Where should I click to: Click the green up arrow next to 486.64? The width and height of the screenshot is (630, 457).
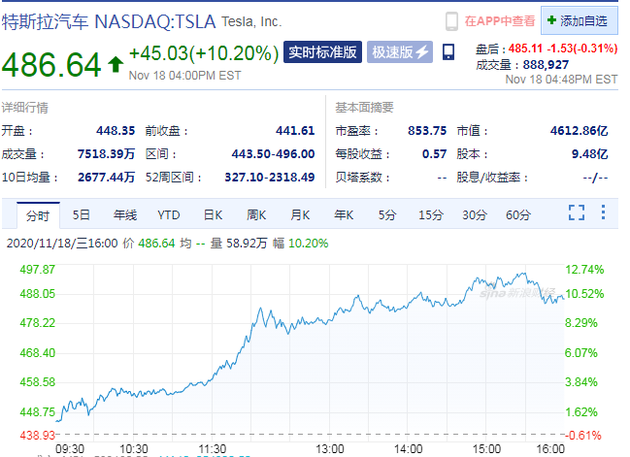pos(116,64)
